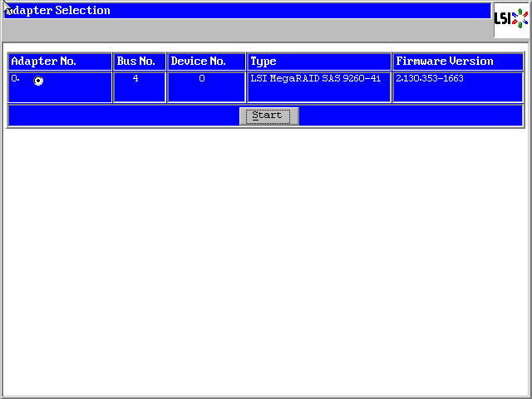
Task: Click the Start button
Action: [x=269, y=116]
